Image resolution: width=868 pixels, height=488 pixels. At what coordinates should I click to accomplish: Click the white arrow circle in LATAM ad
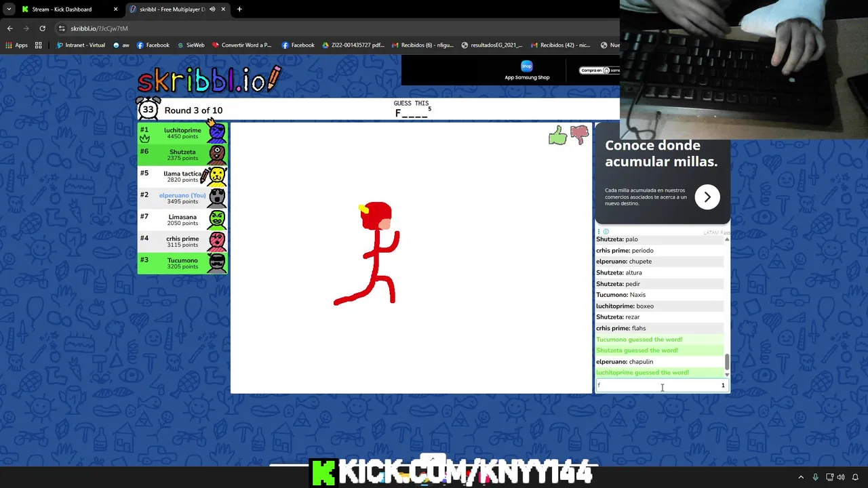707,197
